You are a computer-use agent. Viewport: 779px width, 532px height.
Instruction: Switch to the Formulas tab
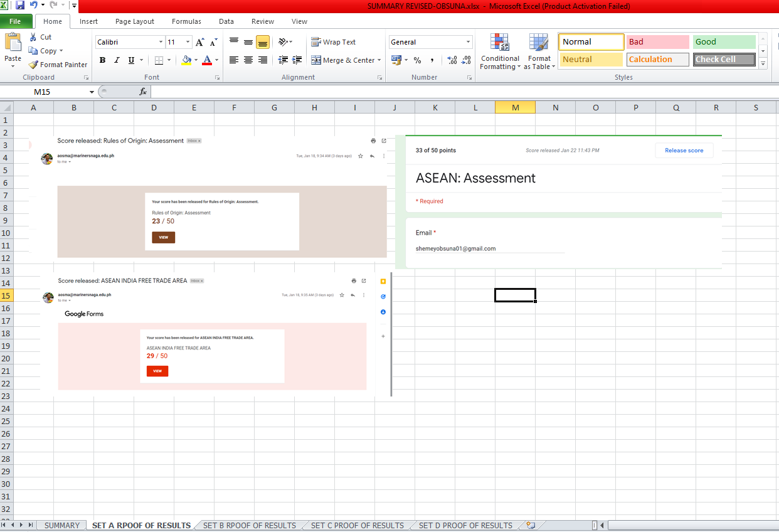(x=186, y=21)
